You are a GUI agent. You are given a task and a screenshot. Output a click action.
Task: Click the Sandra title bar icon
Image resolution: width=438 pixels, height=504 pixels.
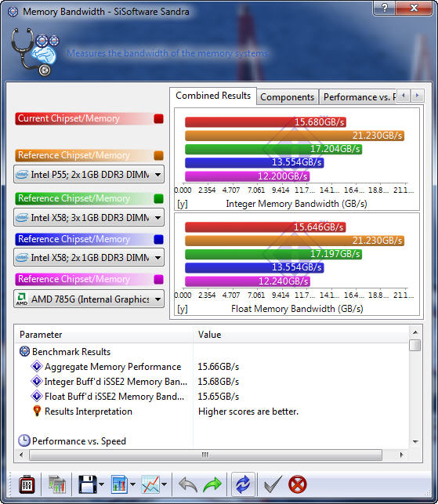13,12
